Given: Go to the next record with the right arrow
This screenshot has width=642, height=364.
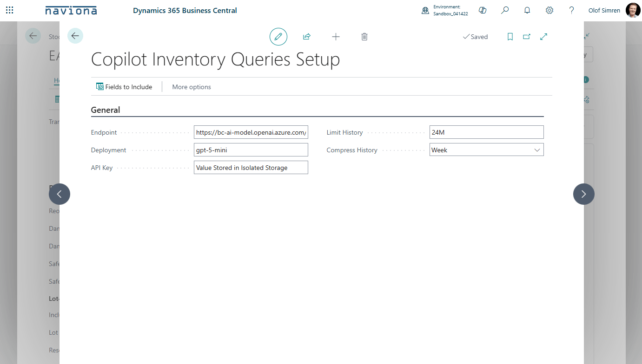Looking at the screenshot, I should click(584, 194).
